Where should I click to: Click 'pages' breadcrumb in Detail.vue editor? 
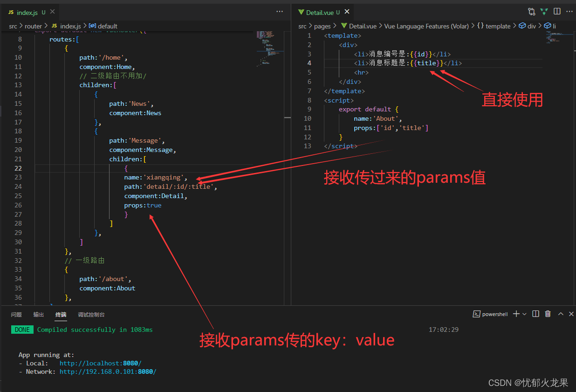322,26
